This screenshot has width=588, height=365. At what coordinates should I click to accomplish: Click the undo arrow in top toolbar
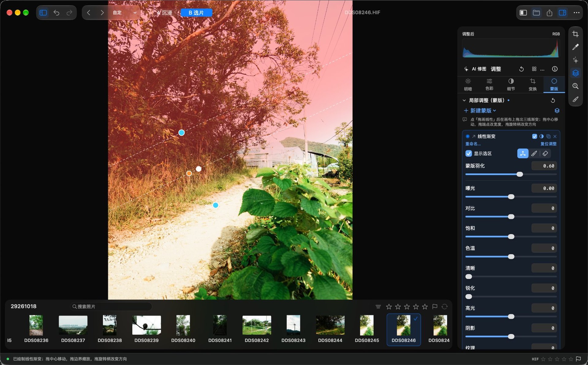[x=56, y=13]
